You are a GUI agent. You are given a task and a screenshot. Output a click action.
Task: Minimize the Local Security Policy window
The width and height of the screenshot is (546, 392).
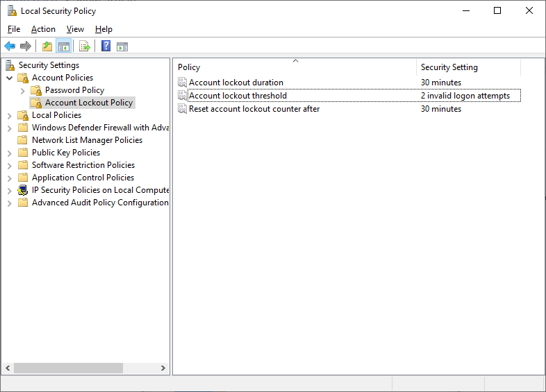pos(466,11)
